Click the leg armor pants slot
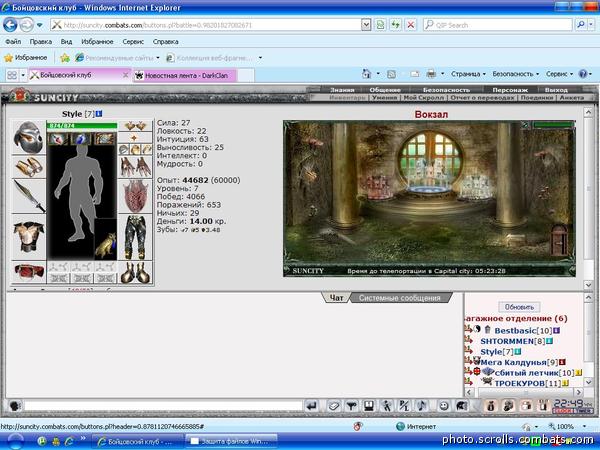This screenshot has height=450, width=600. [135, 237]
